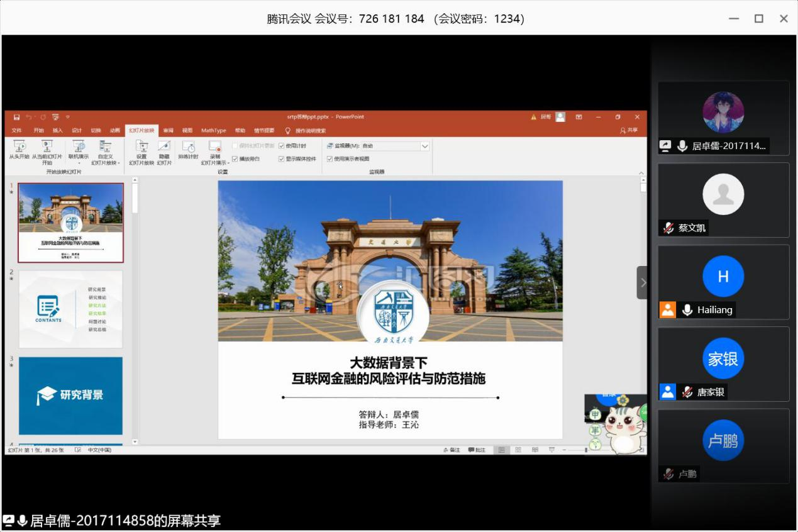Click the zoom slider in status bar
This screenshot has height=532, width=798.
586,450
